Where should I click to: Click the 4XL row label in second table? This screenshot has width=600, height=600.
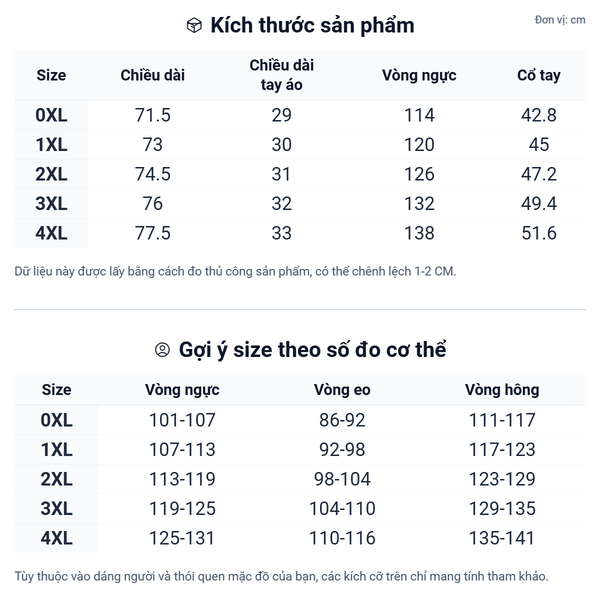pyautogui.click(x=57, y=538)
